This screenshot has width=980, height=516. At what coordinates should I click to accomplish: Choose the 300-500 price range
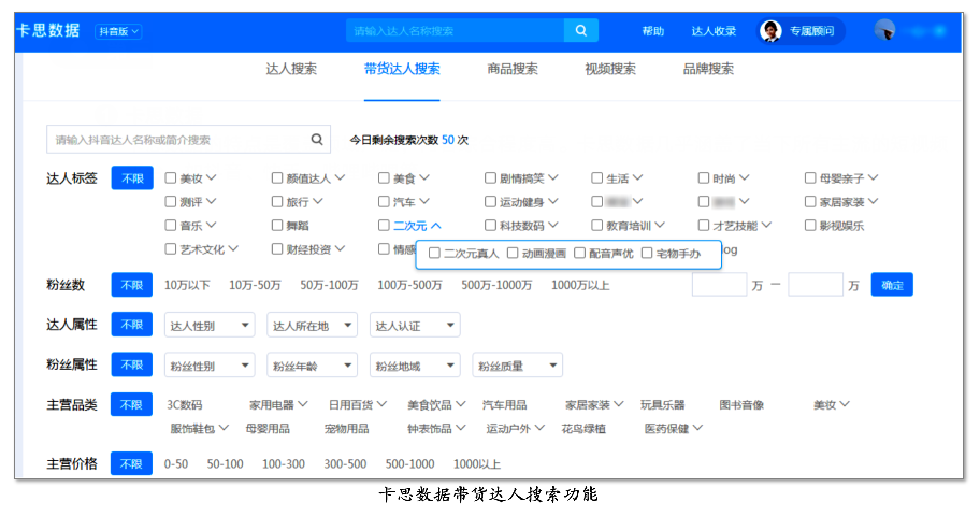pos(345,463)
